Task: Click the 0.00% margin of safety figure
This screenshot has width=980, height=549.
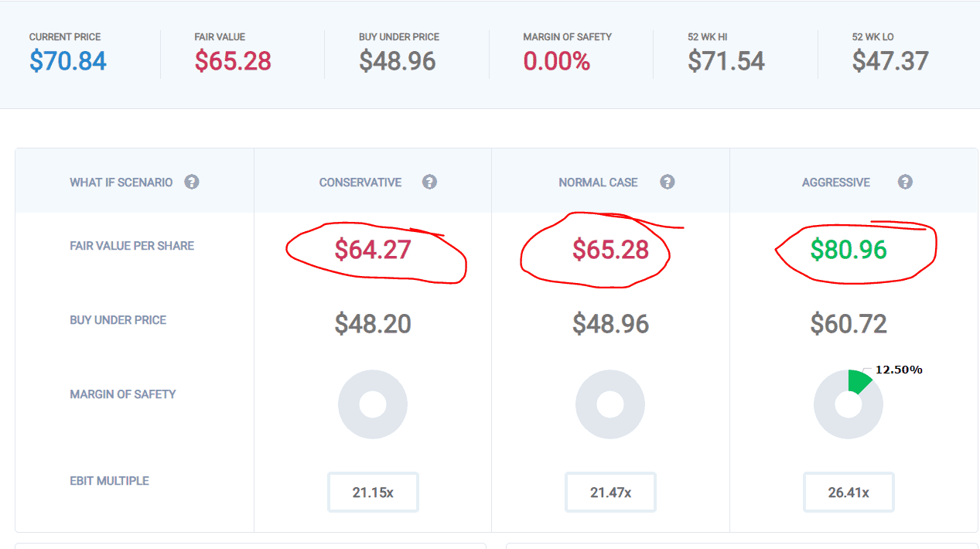Action: tap(557, 60)
